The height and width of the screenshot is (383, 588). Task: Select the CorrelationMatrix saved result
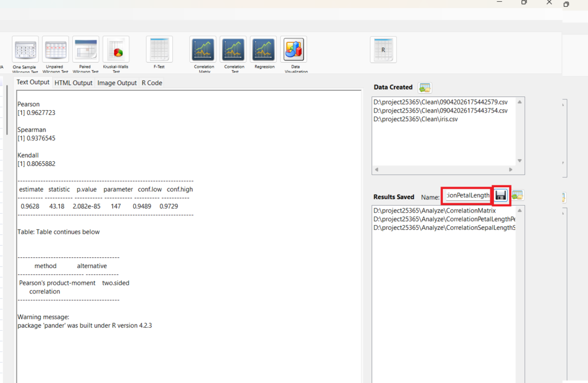click(x=434, y=211)
